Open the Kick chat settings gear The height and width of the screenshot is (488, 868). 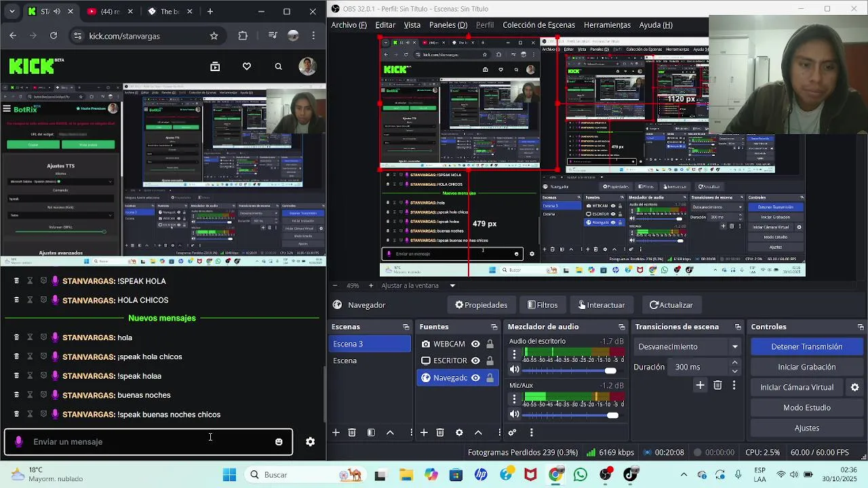tap(310, 442)
